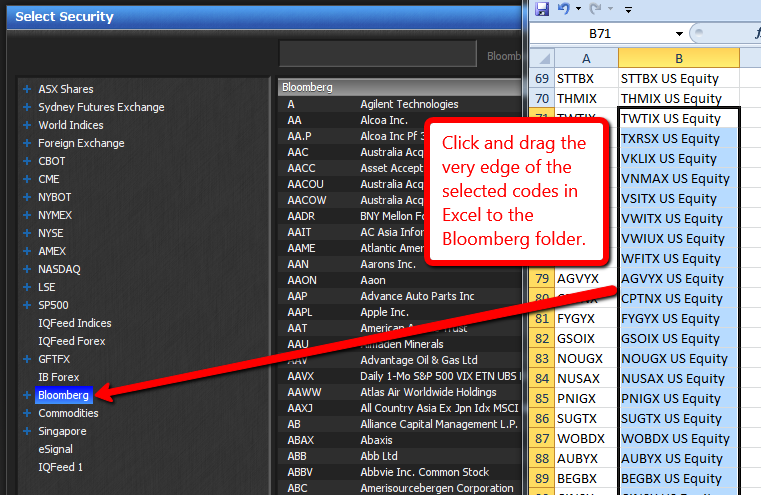
Task: Select the ABBV Abbvie Inc. row
Action: point(399,473)
